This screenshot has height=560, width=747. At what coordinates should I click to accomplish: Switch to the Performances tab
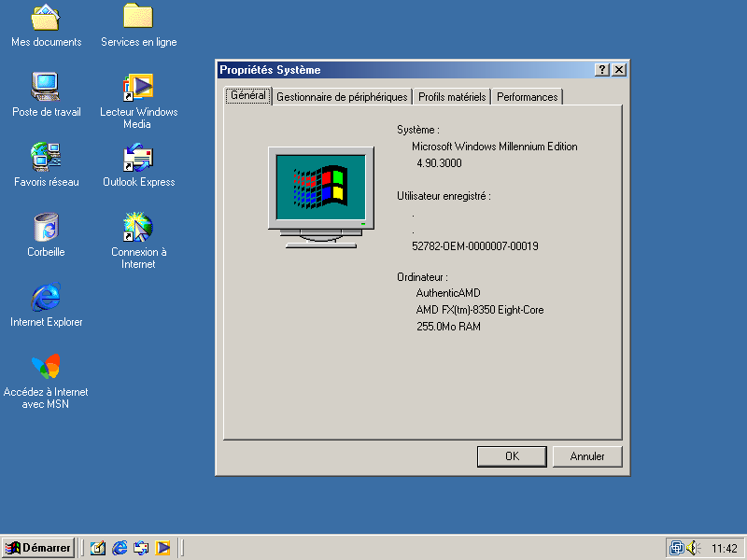tap(527, 97)
